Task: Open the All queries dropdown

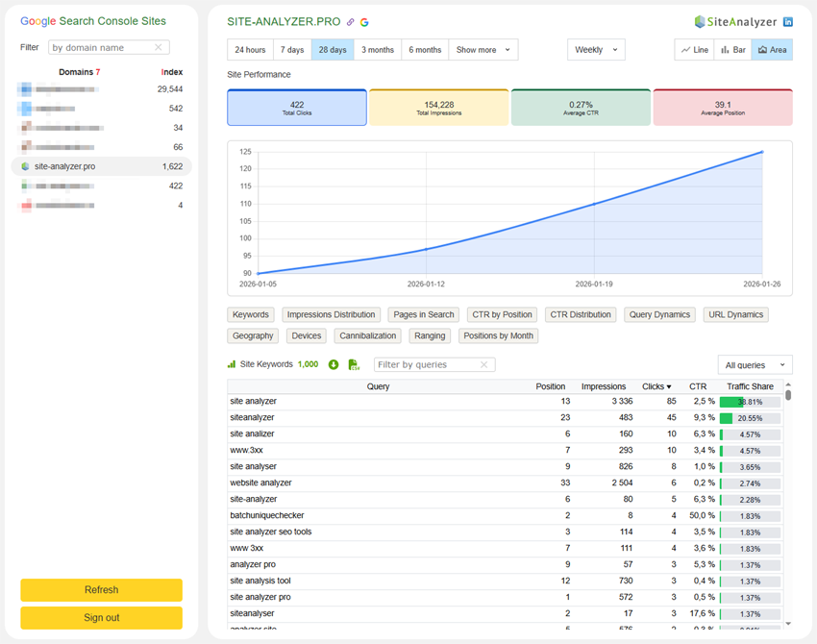Action: pos(757,365)
